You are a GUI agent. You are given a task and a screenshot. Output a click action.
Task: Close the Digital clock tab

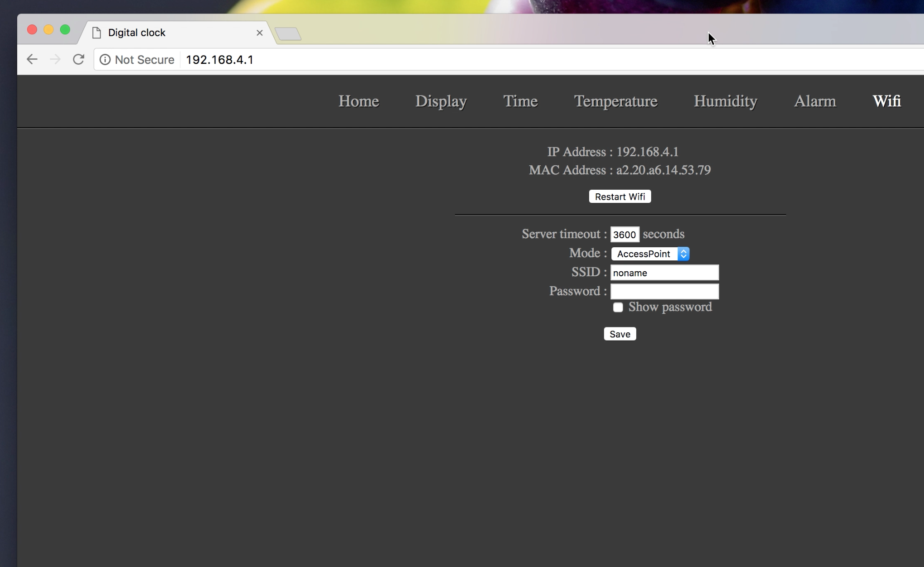coord(259,33)
